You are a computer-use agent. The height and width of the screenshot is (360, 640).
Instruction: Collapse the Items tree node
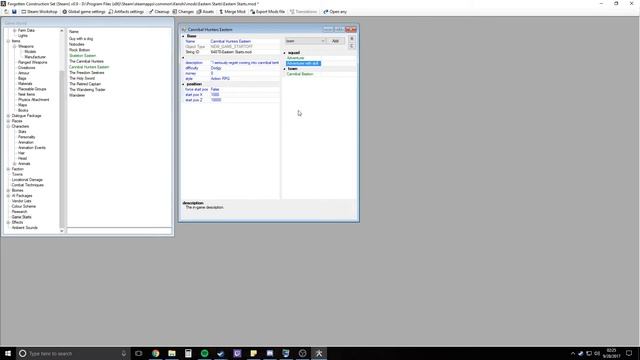click(x=8, y=41)
